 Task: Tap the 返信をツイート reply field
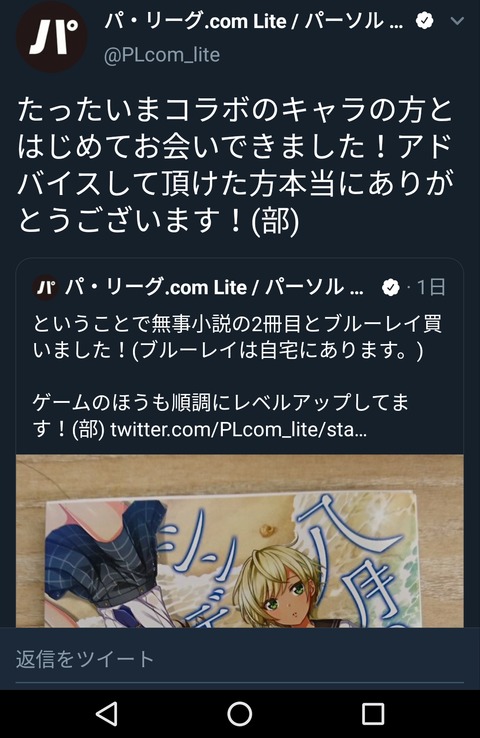(240, 659)
